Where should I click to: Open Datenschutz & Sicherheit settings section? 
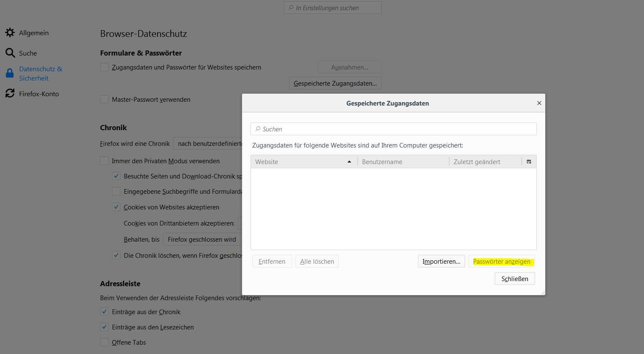pos(40,73)
